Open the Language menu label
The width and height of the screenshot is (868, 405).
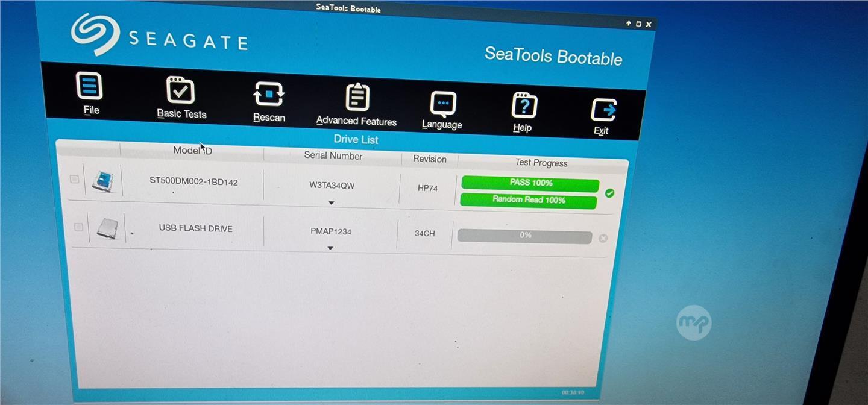[x=442, y=124]
